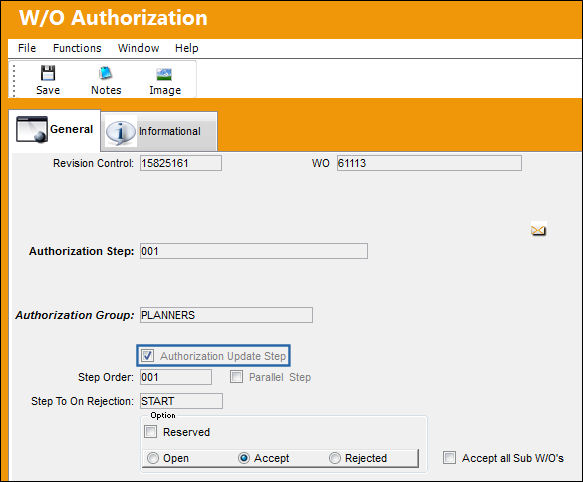The image size is (583, 482).
Task: Click the 'Revision Control:' label text
Action: click(x=93, y=163)
